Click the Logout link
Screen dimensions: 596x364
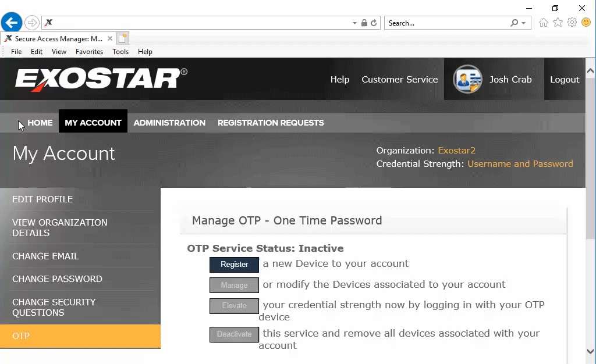[565, 80]
